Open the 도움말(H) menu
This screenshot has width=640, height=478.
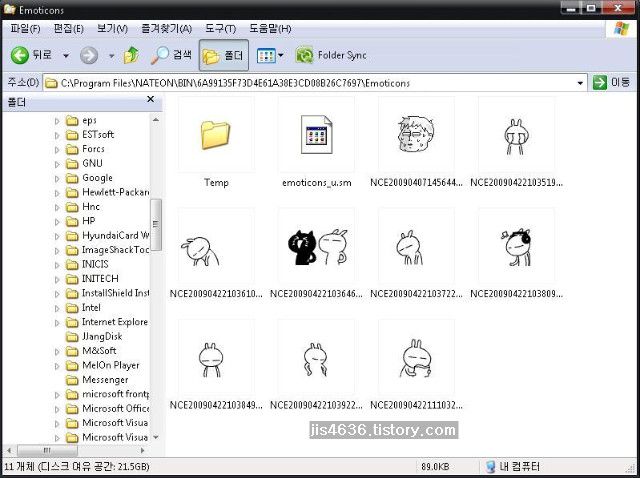pos(270,29)
